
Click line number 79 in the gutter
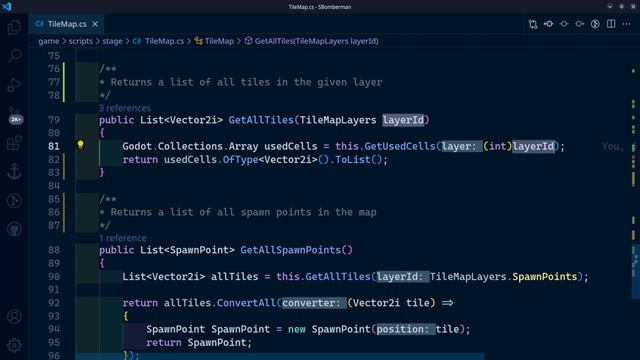coord(54,120)
